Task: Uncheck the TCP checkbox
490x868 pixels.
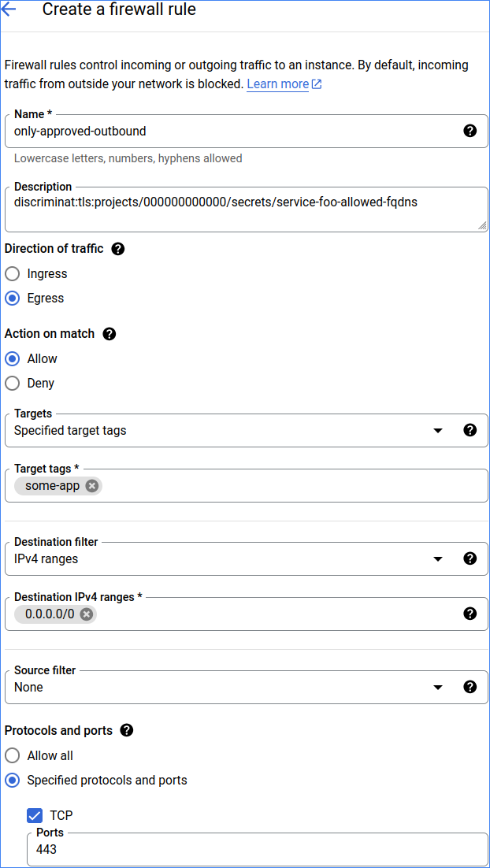Action: pos(35,816)
